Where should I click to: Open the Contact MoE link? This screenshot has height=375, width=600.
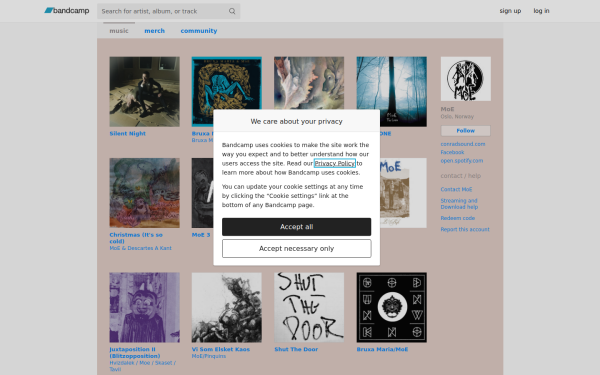point(456,189)
